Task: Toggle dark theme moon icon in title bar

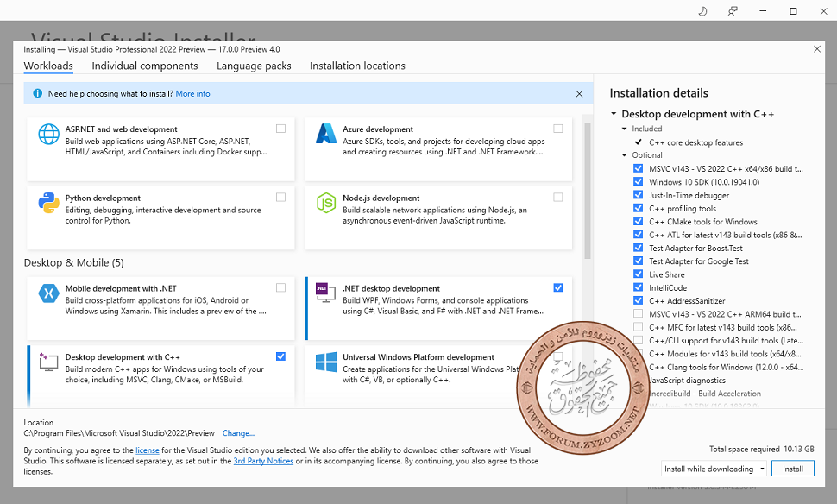Action: click(702, 10)
